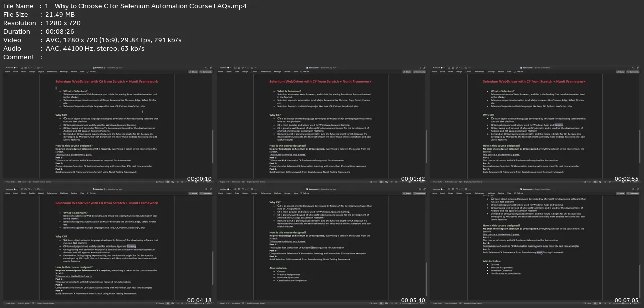The height and width of the screenshot is (308, 644).
Task: Open the Layout tab in the 00:05:40 frame
Action: [x=254, y=194]
